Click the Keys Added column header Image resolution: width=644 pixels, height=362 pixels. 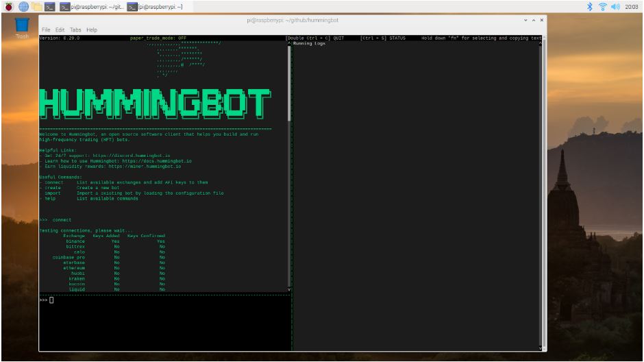coord(106,236)
